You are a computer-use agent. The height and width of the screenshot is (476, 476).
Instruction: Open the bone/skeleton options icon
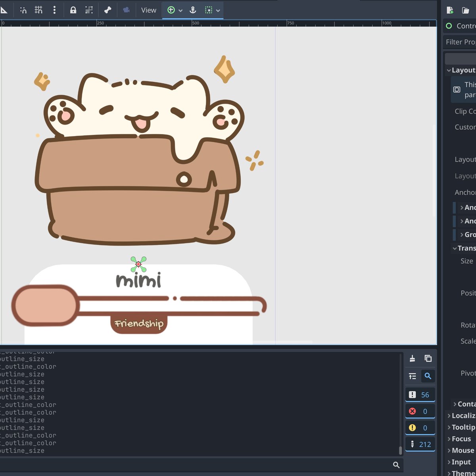coord(107,10)
